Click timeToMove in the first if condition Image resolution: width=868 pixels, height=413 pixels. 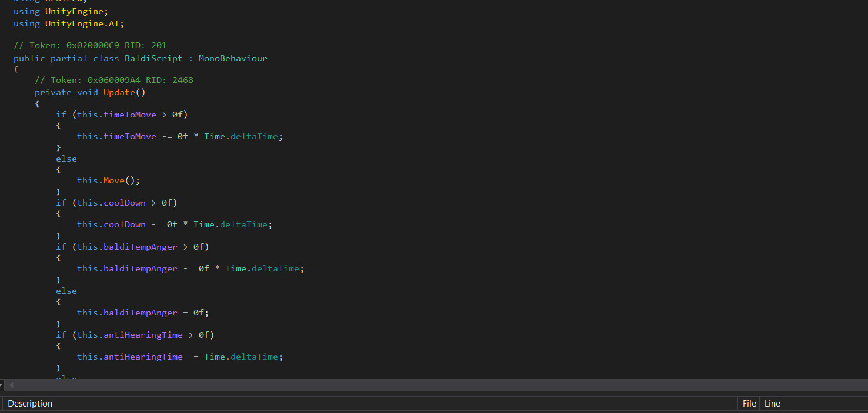(130, 115)
